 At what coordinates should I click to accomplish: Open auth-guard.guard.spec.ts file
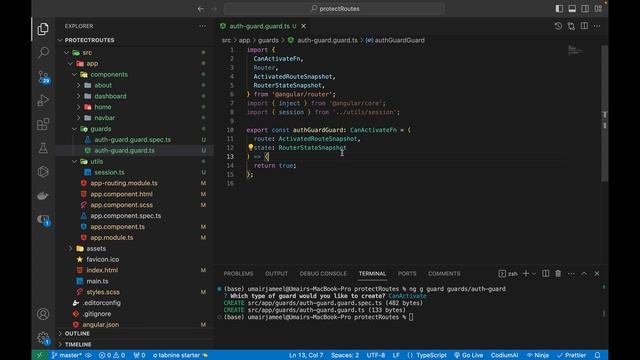132,140
